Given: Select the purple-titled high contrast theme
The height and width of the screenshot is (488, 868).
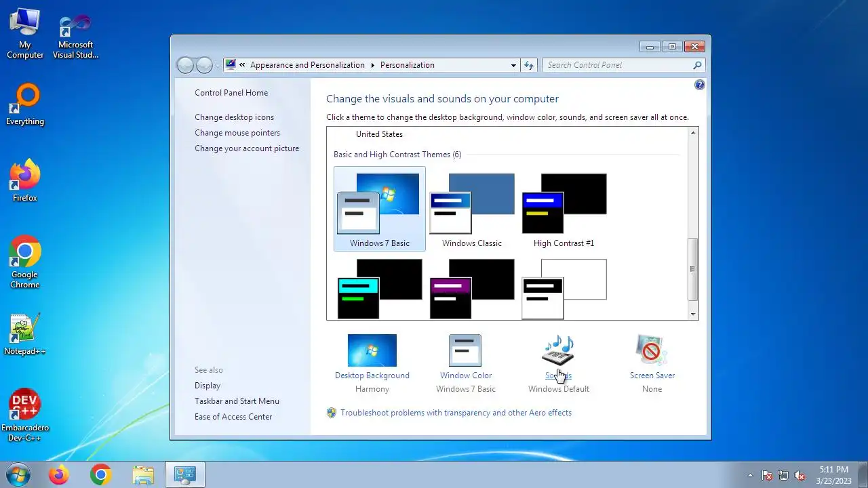Looking at the screenshot, I should pos(472,288).
